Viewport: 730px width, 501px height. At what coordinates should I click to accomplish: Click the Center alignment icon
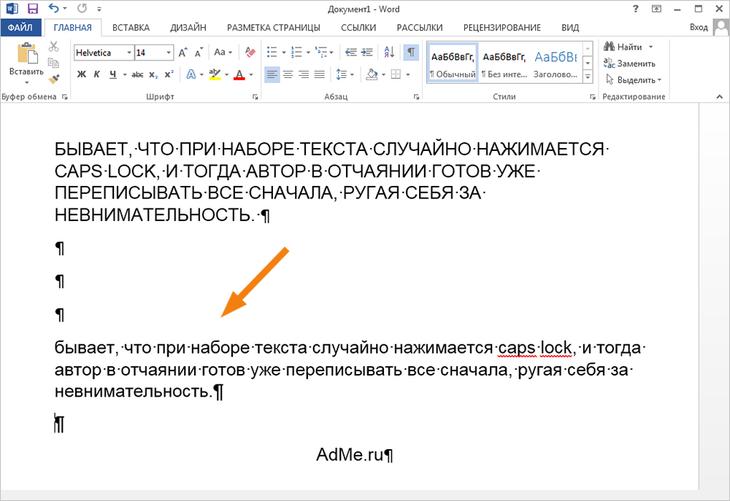pos(288,74)
